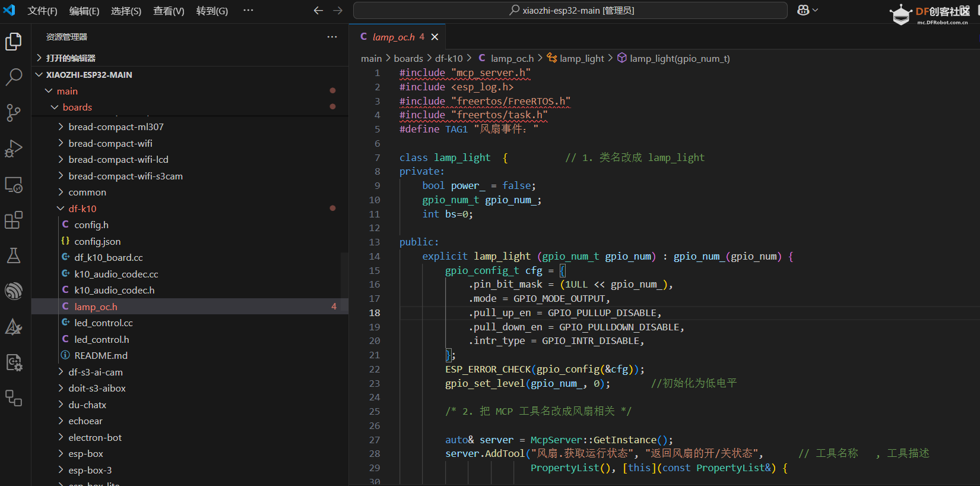This screenshot has width=980, height=486.
Task: Click the lamp_oc.h breadcrumb segment
Action: 506,58
